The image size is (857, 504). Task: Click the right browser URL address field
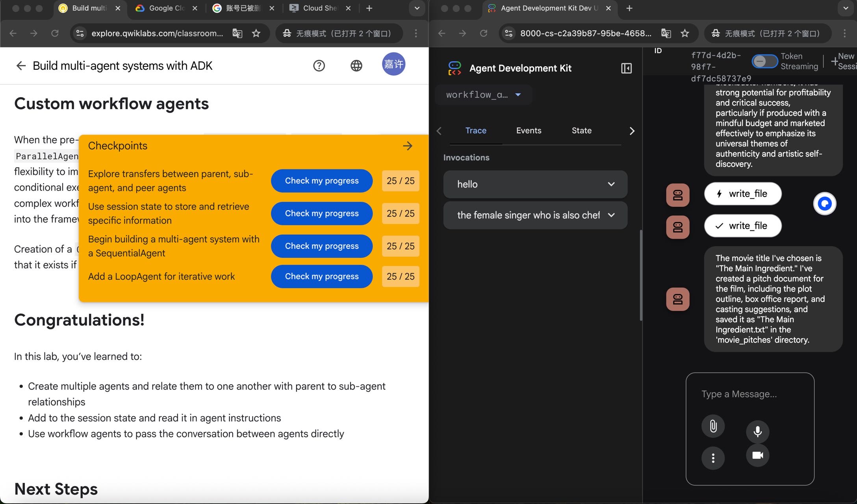586,33
